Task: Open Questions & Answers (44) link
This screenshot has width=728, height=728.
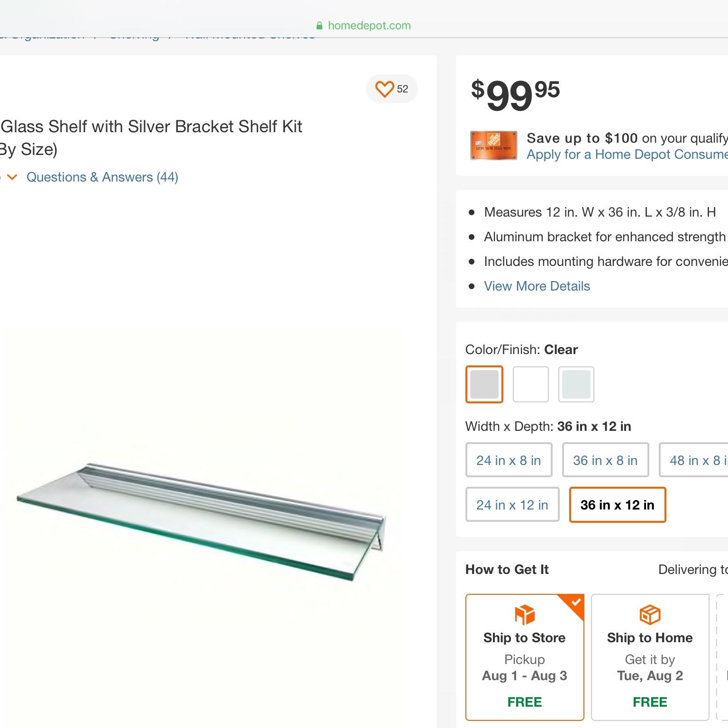Action: pyautogui.click(x=102, y=177)
